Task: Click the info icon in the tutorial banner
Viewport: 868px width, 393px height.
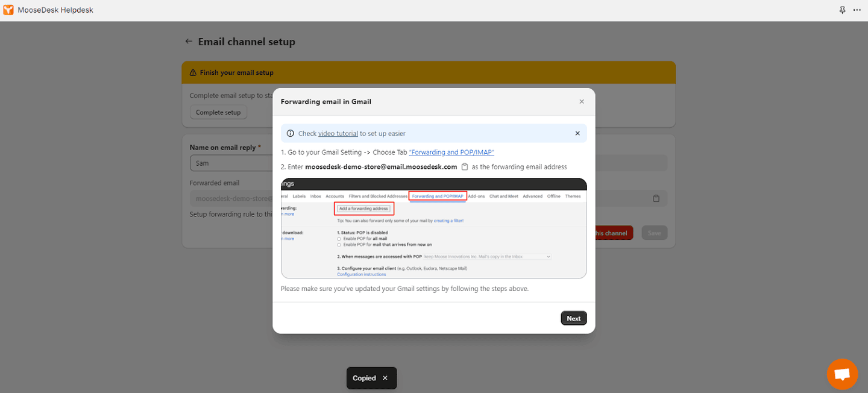Action: tap(291, 134)
